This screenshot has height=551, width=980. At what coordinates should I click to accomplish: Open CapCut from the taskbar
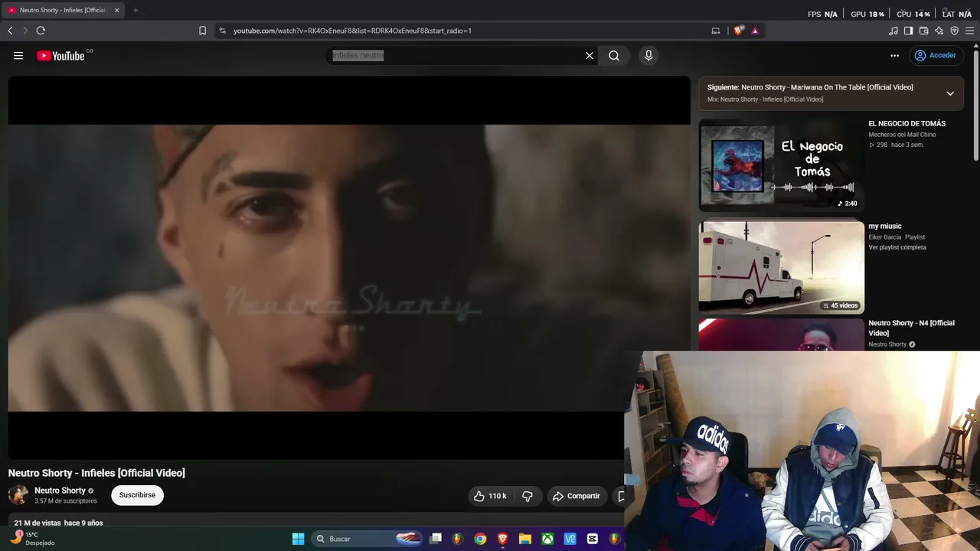click(593, 539)
